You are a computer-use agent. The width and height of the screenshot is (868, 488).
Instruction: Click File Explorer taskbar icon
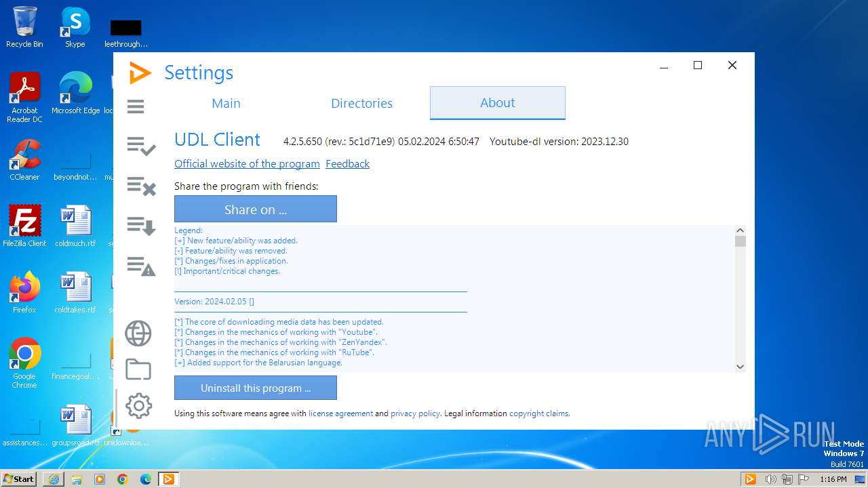[x=77, y=479]
